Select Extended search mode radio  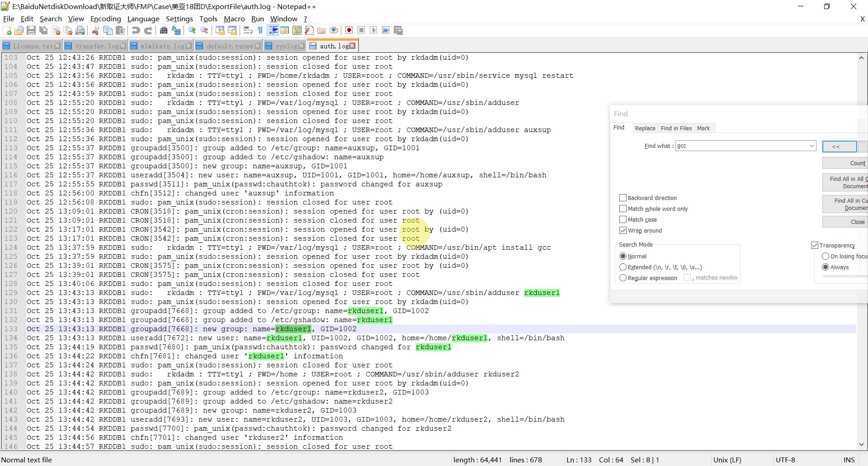[623, 267]
